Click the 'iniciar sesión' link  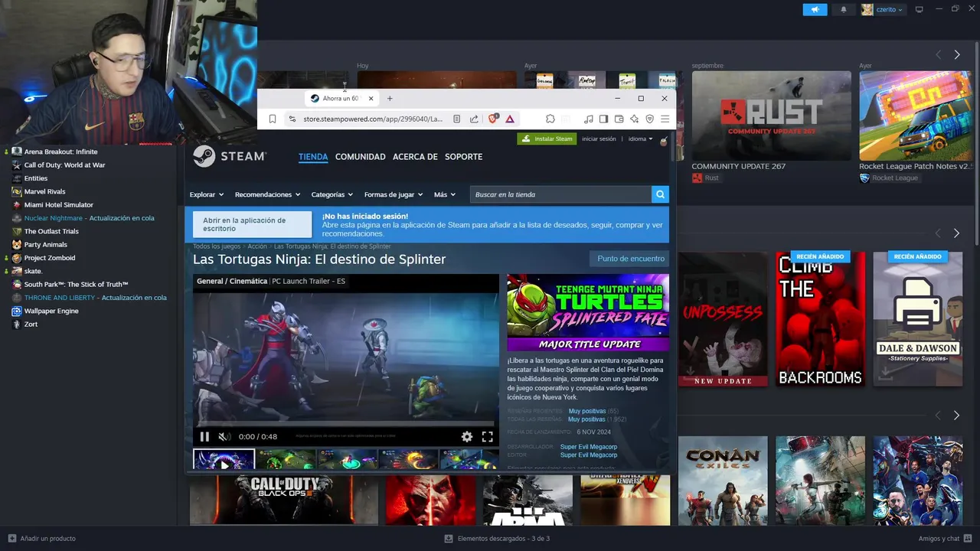[599, 139]
